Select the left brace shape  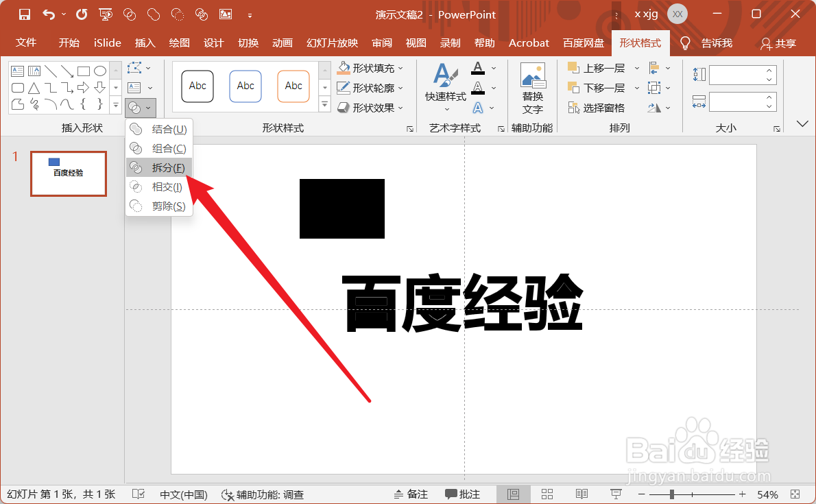coord(83,104)
